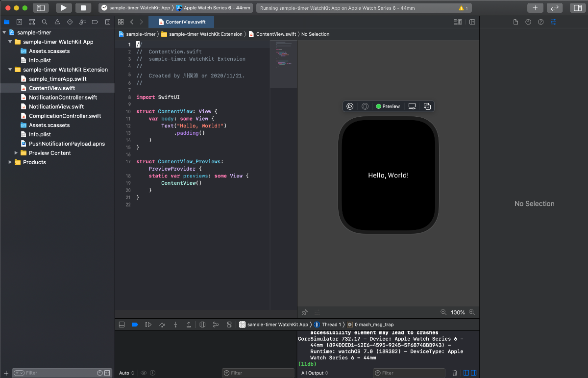Screen dimensions: 588x378
Task: Start the Live Preview play button
Action: (x=350, y=106)
